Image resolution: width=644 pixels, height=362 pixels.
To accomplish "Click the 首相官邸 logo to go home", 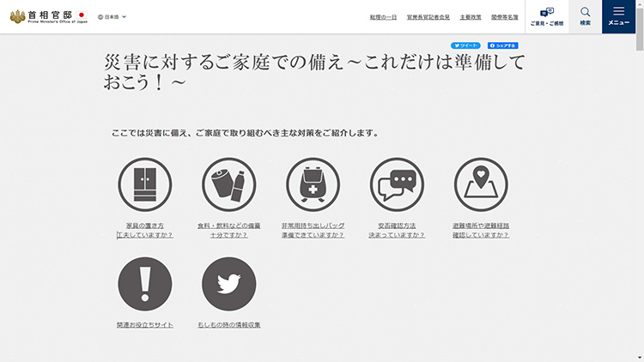I will [46, 16].
